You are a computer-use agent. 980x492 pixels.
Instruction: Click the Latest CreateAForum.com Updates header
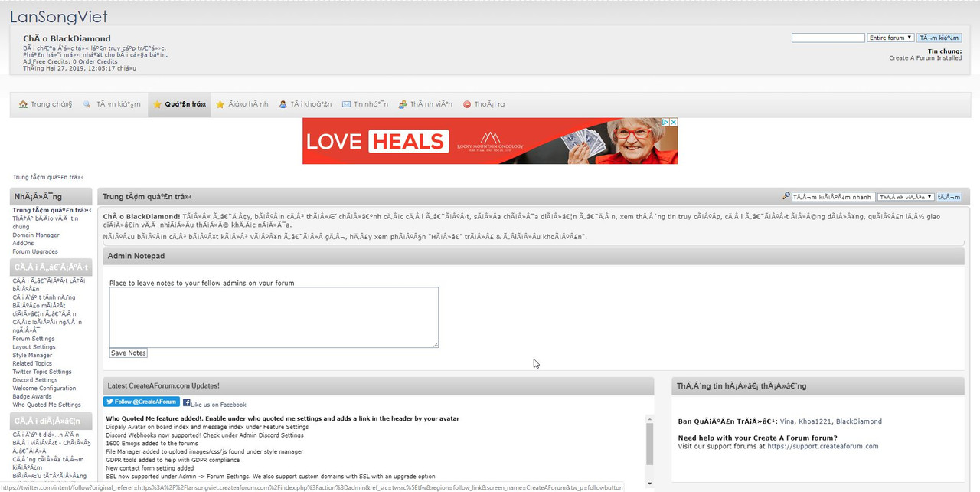click(379, 385)
